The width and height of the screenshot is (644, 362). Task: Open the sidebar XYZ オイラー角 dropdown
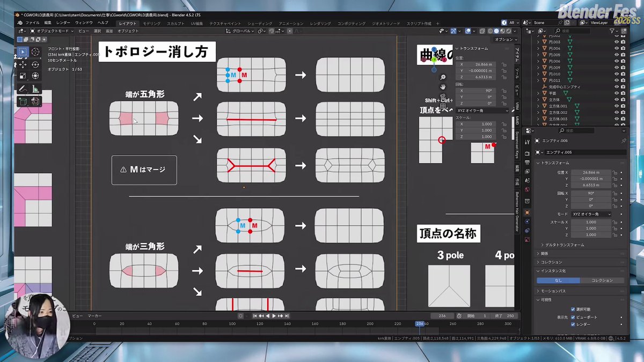click(x=482, y=110)
